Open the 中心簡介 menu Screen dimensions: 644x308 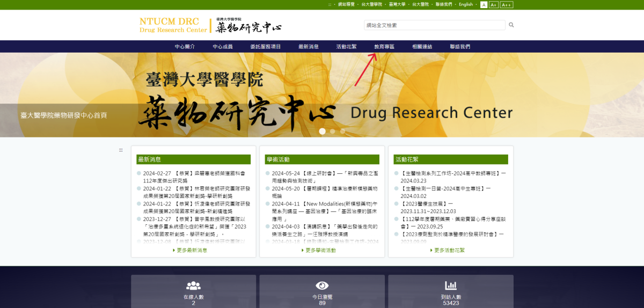point(185,47)
